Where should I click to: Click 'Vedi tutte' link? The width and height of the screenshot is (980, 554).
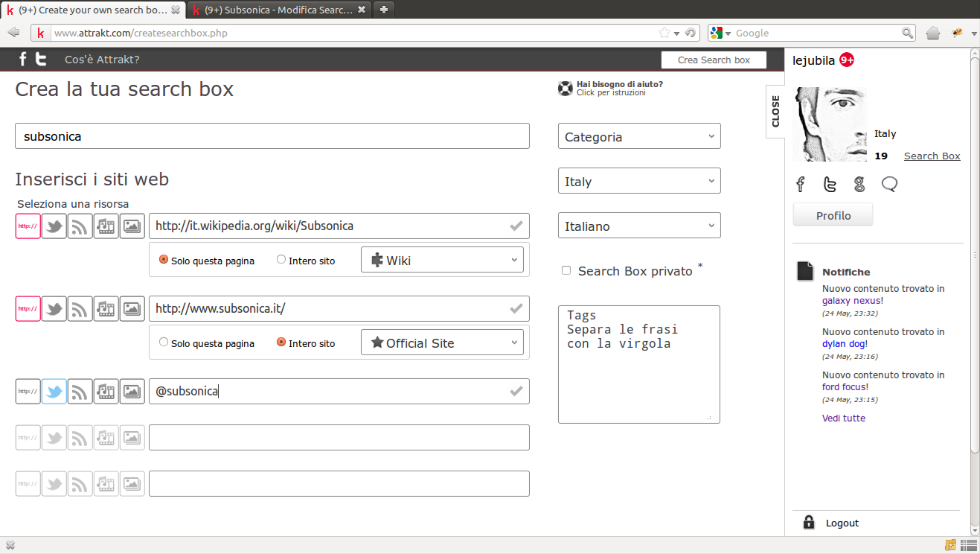[844, 418]
